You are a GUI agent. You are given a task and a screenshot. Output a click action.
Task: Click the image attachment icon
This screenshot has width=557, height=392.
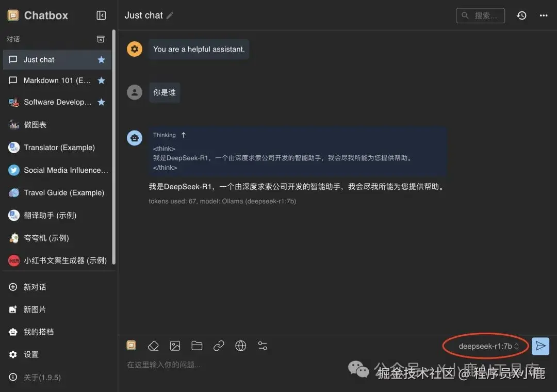175,346
